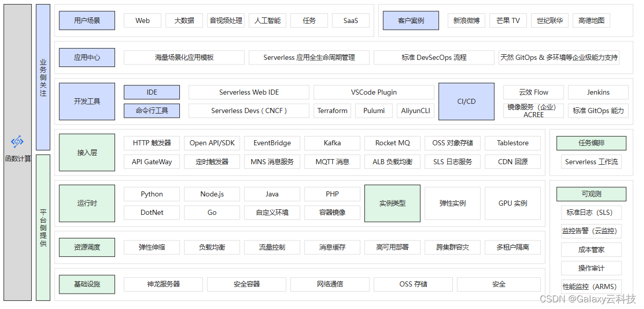Click the PHP runtime box
This screenshot has height=309, width=644.
point(332,194)
